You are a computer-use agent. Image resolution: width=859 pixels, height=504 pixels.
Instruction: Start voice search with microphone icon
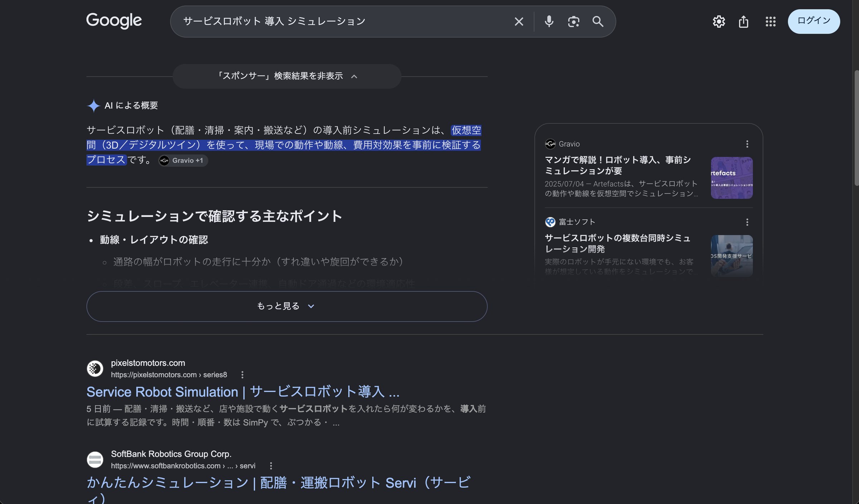pos(549,21)
